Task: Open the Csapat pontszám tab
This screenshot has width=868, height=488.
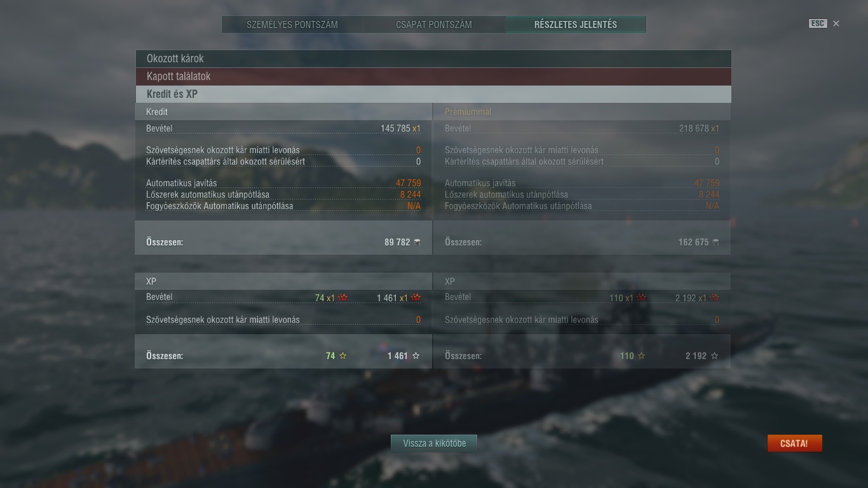Action: coord(434,25)
